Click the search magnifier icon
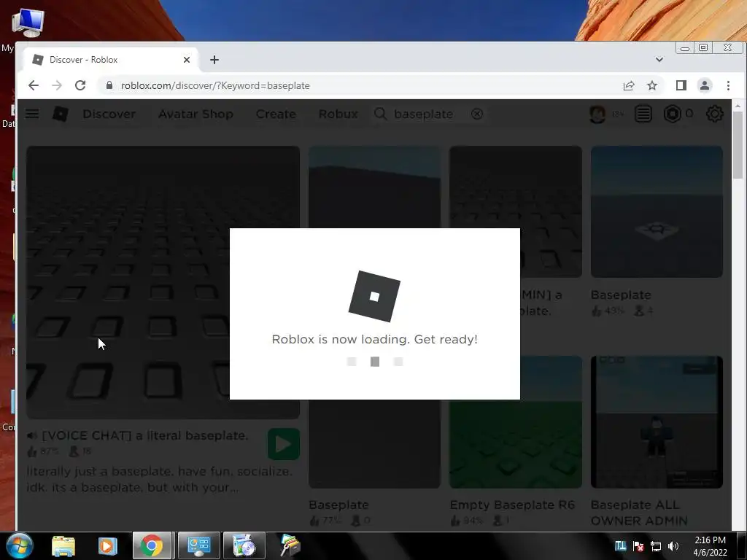This screenshot has width=747, height=560. (x=380, y=114)
